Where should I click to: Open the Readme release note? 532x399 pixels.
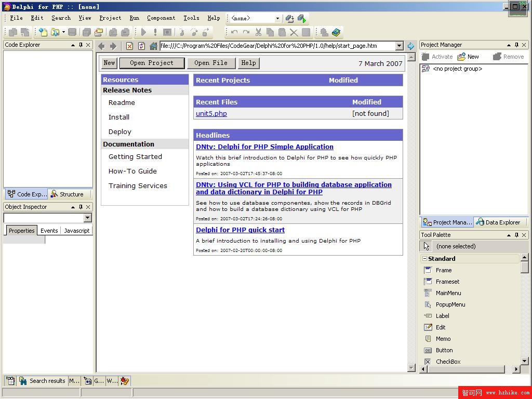[122, 102]
